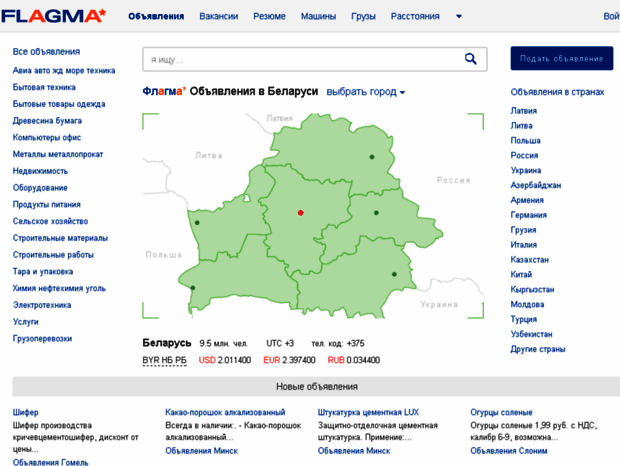
Task: Open the BYR НБ РБ currency selector
Action: tap(164, 360)
